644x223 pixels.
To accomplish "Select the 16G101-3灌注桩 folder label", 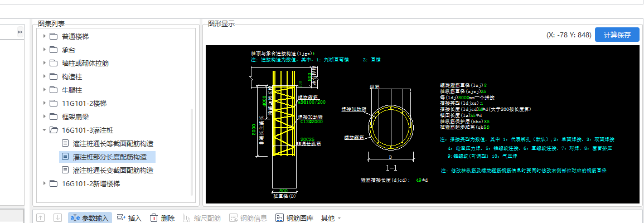I will tap(88, 130).
